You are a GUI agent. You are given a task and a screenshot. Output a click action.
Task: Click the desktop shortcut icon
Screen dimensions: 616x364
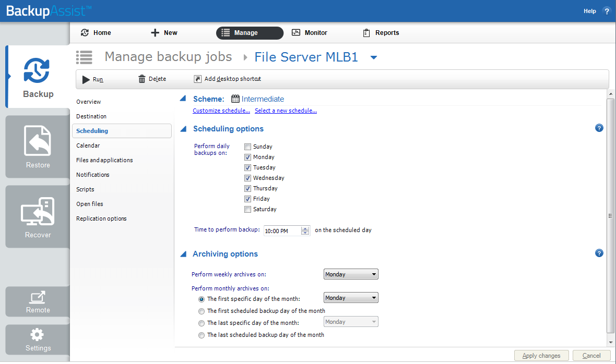[x=198, y=79]
